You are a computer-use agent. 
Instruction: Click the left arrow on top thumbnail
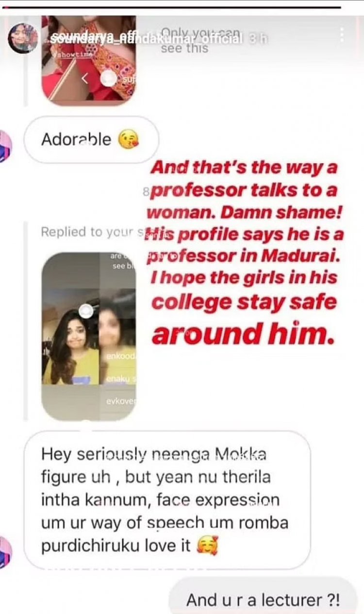pos(84,78)
